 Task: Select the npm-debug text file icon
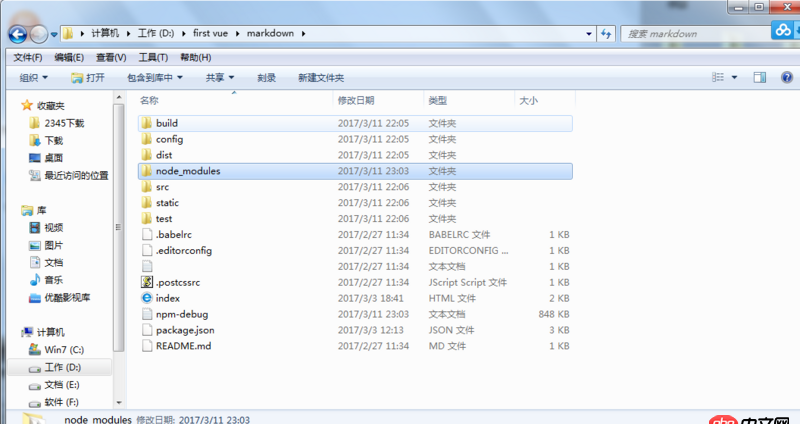pos(147,314)
